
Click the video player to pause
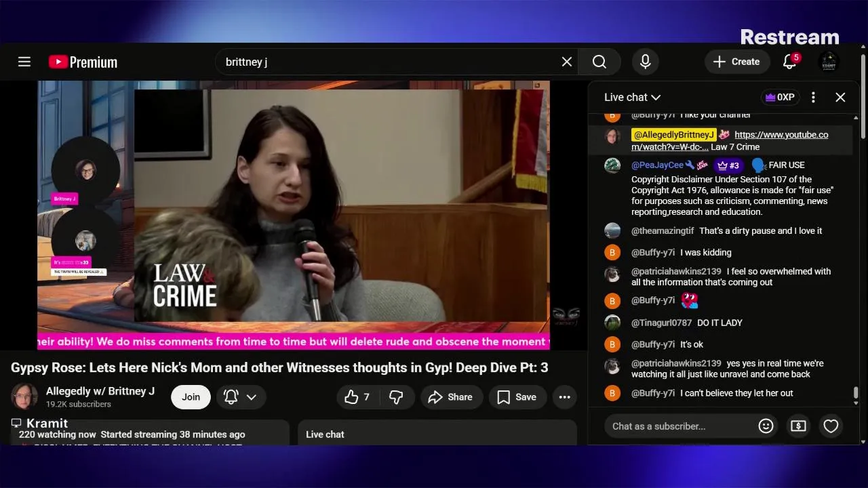pos(293,214)
